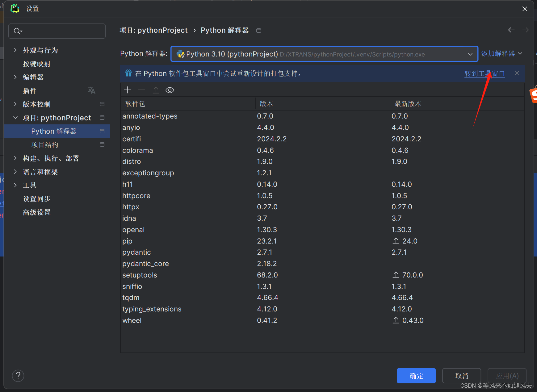Select the pip package row
This screenshot has height=392, width=537.
pyautogui.click(x=322, y=241)
